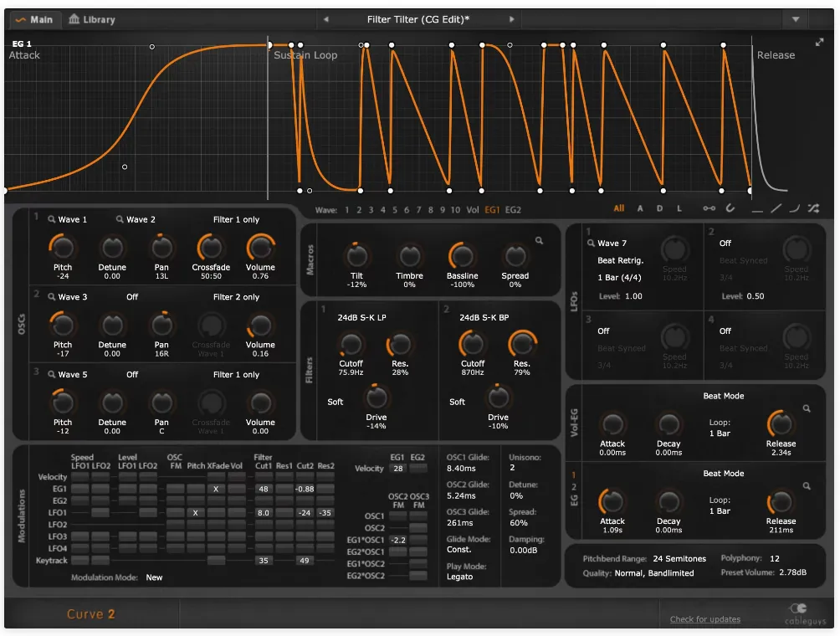Open Glide Mode 'Const.' dropdown
Viewport: 840px width, 636px height.
pos(459,549)
